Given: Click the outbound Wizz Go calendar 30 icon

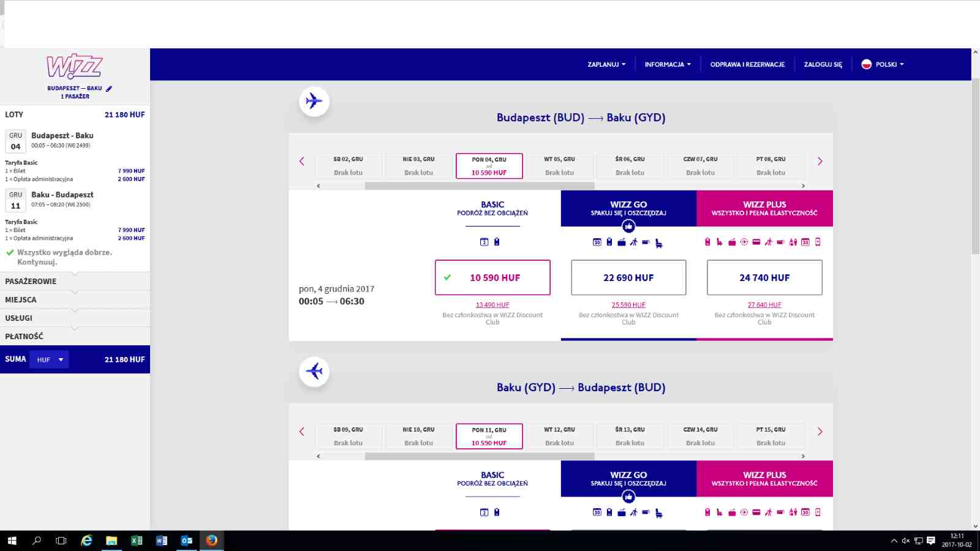Looking at the screenshot, I should [x=597, y=242].
